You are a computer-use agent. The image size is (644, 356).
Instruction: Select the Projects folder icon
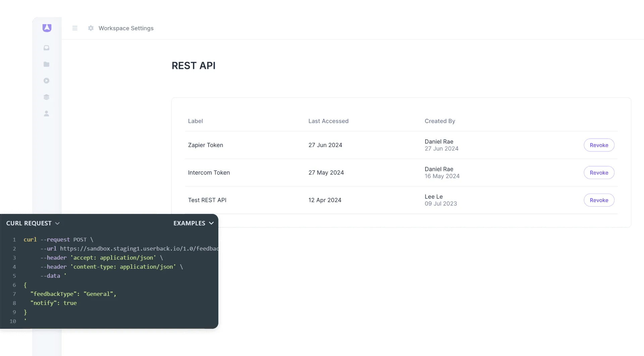(x=47, y=64)
